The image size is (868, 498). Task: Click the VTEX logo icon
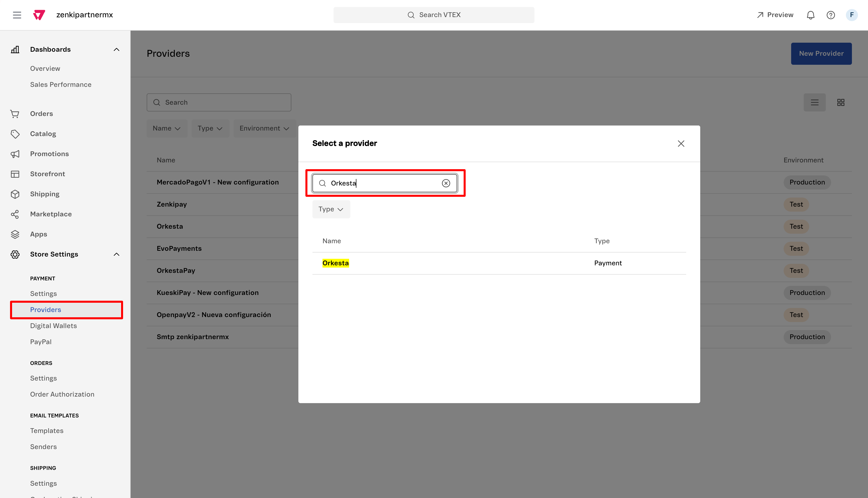coord(39,15)
